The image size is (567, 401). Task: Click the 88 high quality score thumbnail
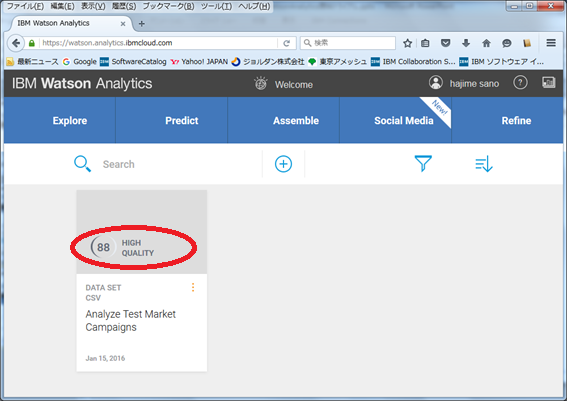[x=142, y=232]
